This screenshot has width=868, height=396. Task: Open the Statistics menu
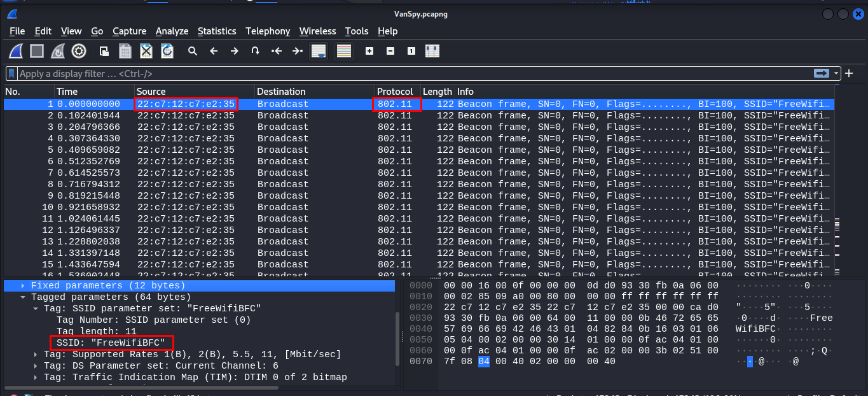(x=217, y=31)
